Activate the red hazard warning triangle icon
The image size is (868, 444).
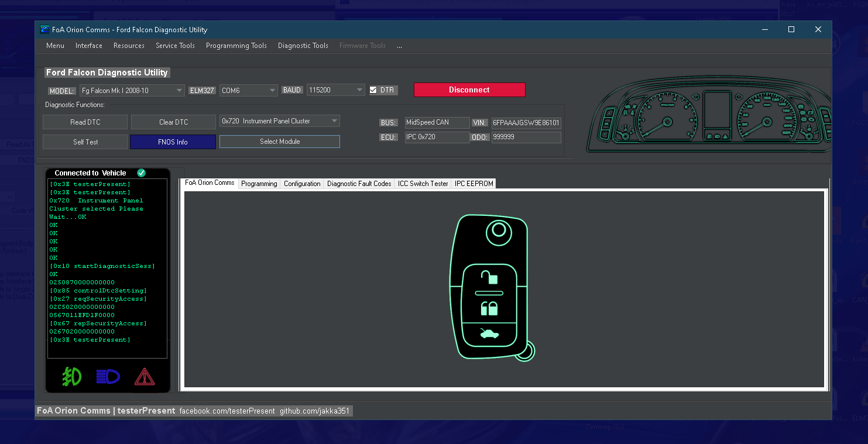click(144, 377)
